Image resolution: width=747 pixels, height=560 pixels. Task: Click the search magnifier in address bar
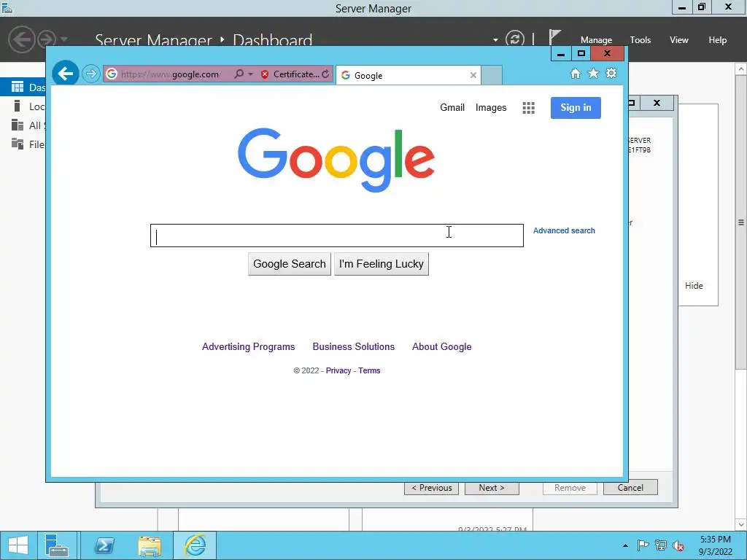coord(239,74)
